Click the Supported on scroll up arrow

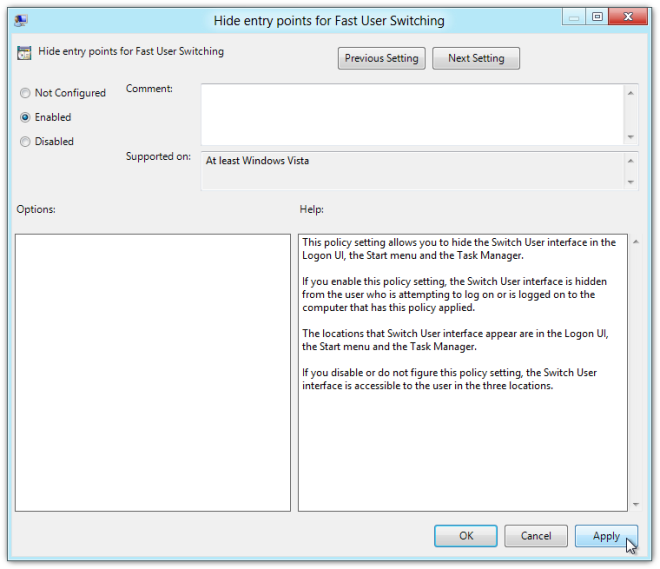(x=631, y=161)
